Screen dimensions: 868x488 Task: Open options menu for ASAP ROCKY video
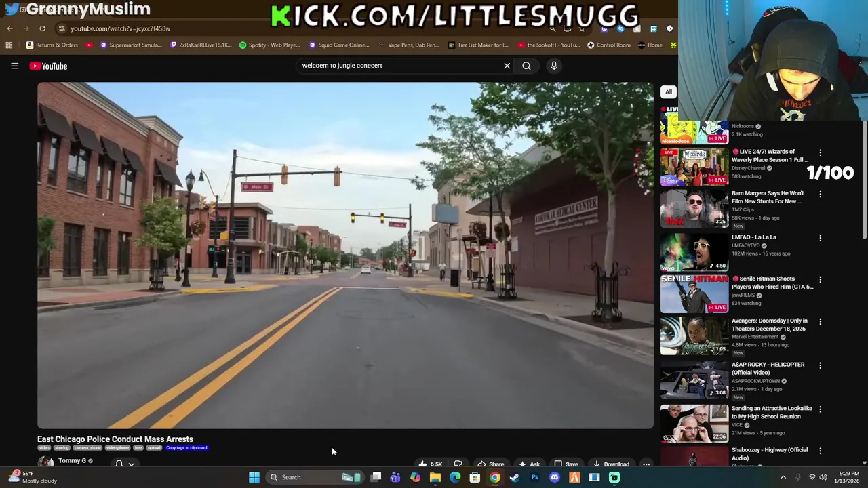coord(820,365)
